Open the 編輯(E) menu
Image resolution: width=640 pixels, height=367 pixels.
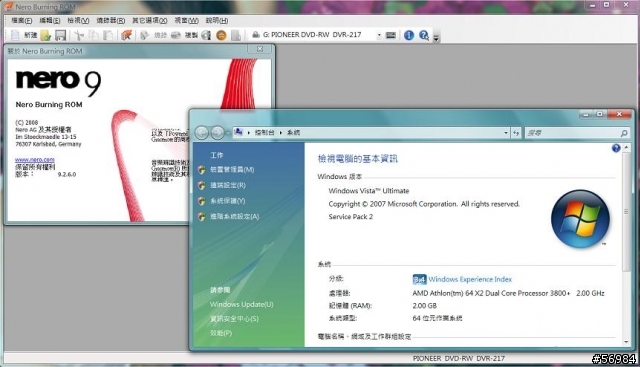point(50,20)
